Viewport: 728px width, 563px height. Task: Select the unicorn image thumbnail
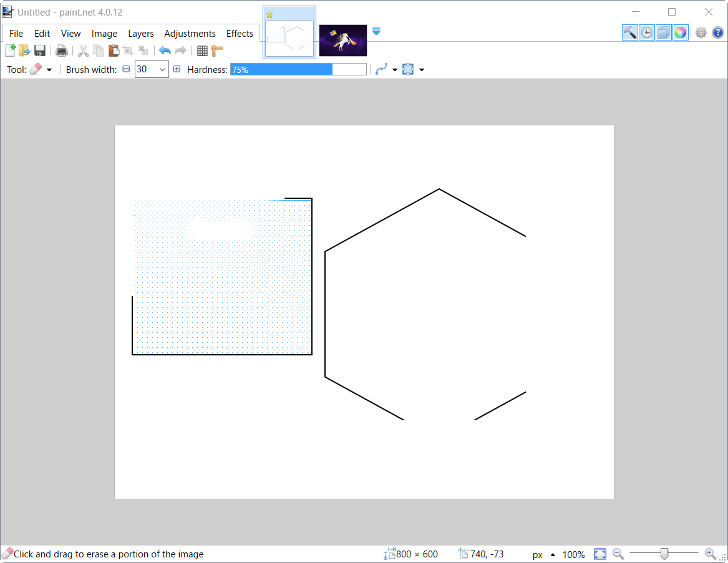[342, 40]
